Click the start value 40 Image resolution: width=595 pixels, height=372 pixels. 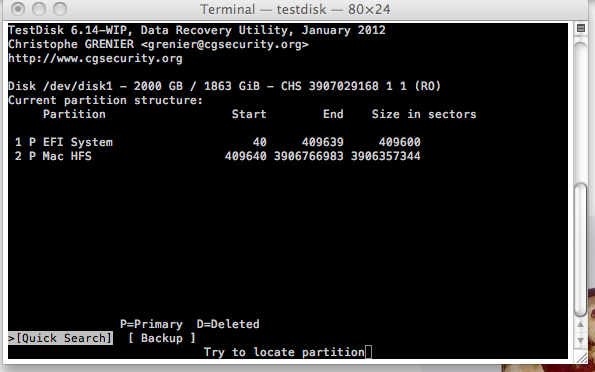coord(260,142)
